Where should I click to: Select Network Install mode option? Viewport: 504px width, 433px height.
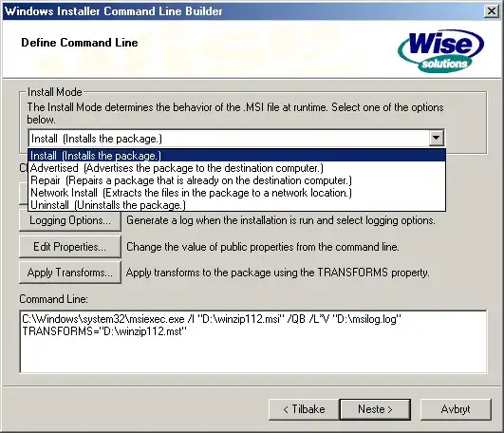click(237, 193)
